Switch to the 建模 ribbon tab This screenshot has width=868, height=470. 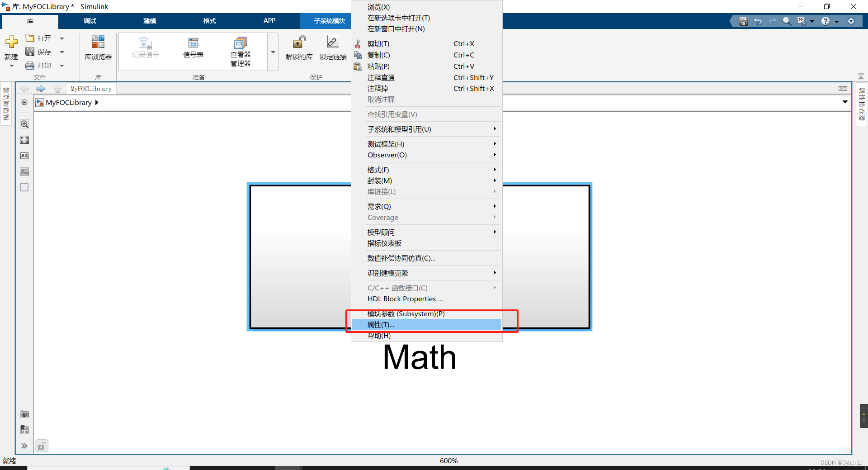coord(150,21)
